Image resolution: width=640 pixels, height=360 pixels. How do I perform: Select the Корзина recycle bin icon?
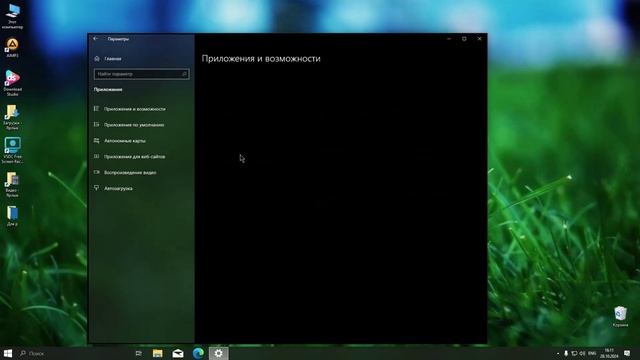point(620,317)
